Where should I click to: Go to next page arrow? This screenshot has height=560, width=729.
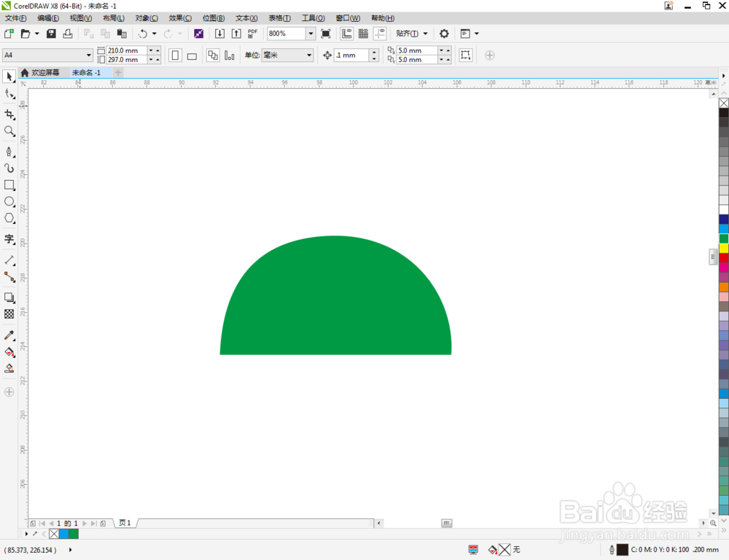click(84, 524)
